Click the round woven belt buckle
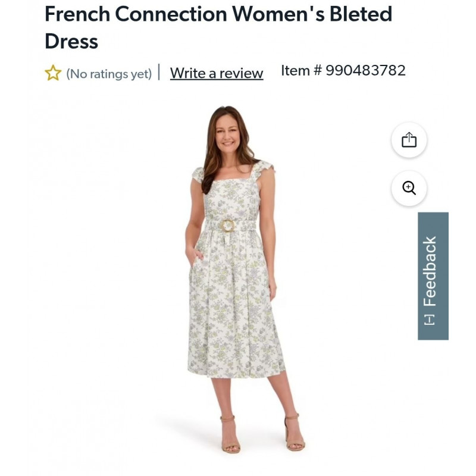Screen dimensions: 476x476 pos(228,226)
